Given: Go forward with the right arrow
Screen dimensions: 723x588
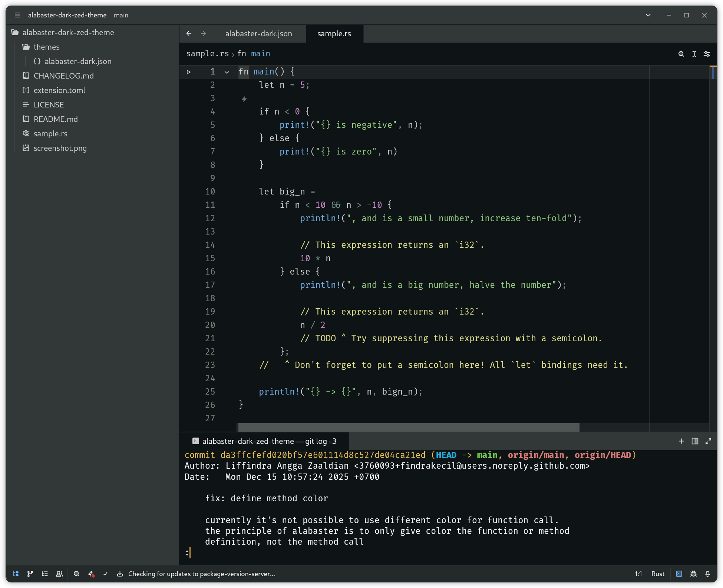Looking at the screenshot, I should (203, 33).
